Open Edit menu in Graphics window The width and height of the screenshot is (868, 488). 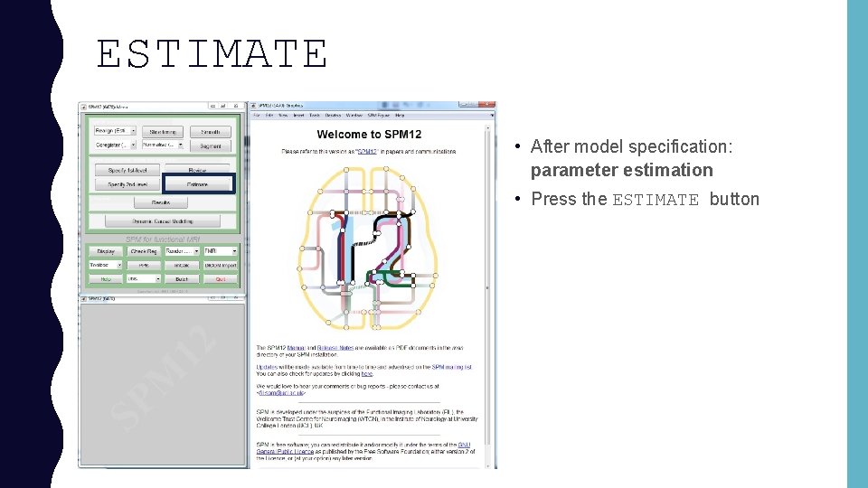click(269, 115)
